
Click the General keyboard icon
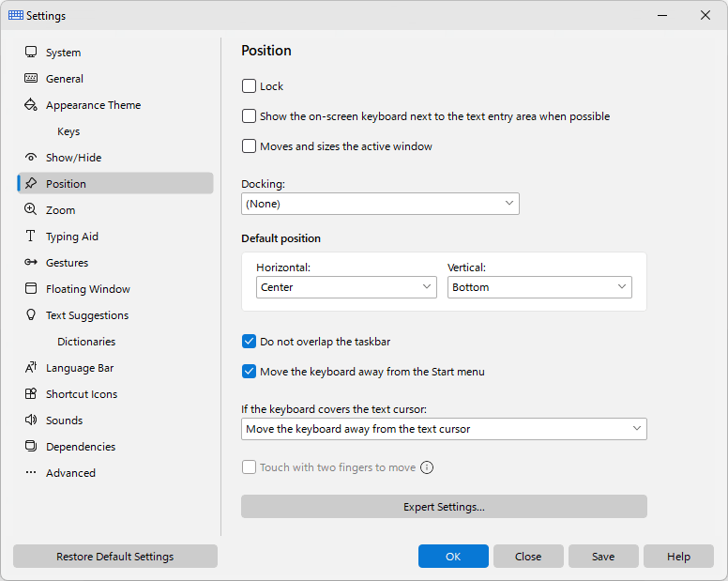coord(31,78)
